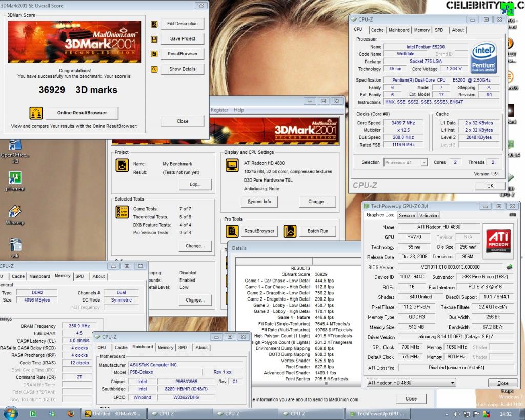Click the Save Project disk icon
The height and width of the screenshot is (420, 525).
(x=154, y=39)
